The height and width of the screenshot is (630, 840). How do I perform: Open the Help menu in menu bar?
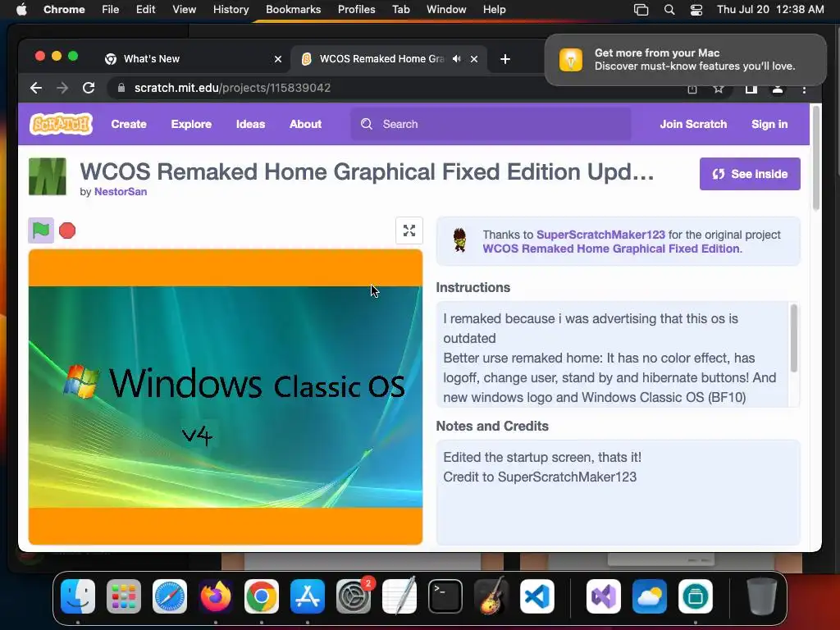pyautogui.click(x=494, y=10)
